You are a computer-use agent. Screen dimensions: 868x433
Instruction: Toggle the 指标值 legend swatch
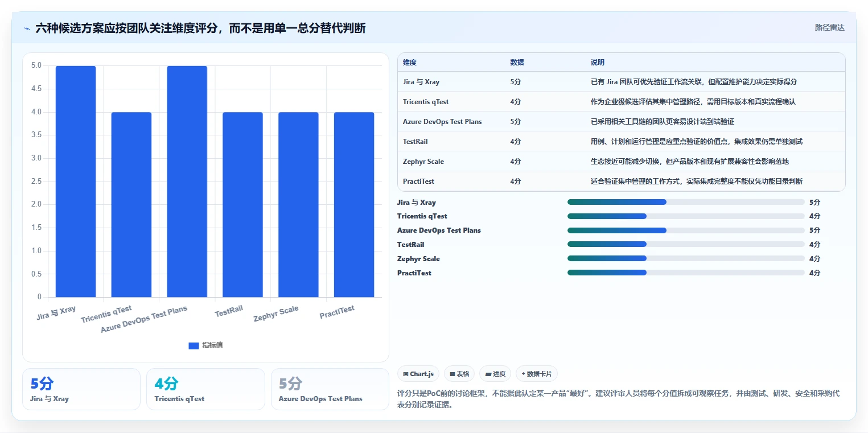[x=194, y=345]
